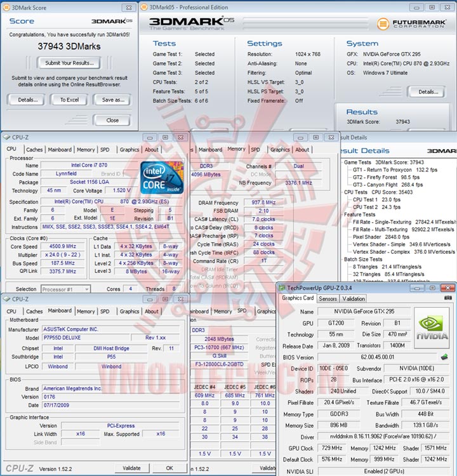Open Details in 3DMark Score window
Image resolution: width=457 pixels, height=476 pixels.
coord(28,100)
